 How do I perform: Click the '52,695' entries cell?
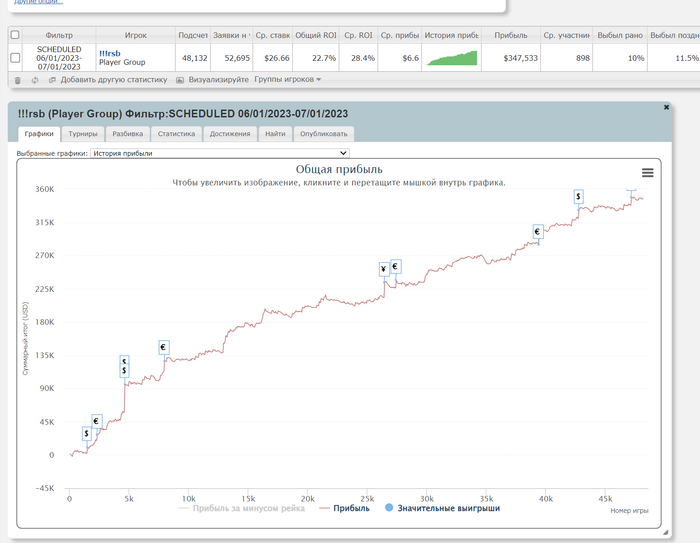pos(232,58)
